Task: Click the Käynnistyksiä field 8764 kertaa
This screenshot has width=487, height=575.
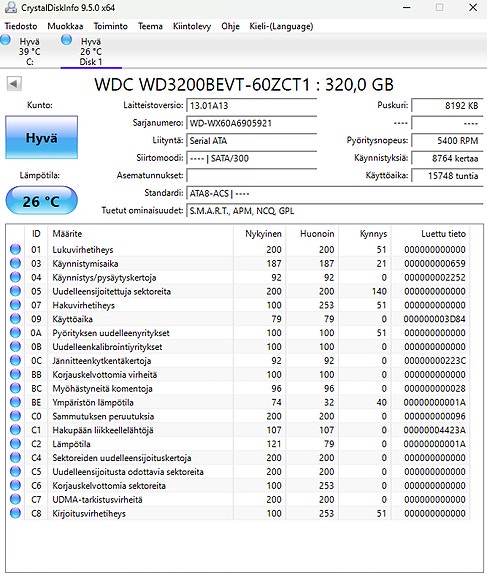Action: [x=447, y=158]
